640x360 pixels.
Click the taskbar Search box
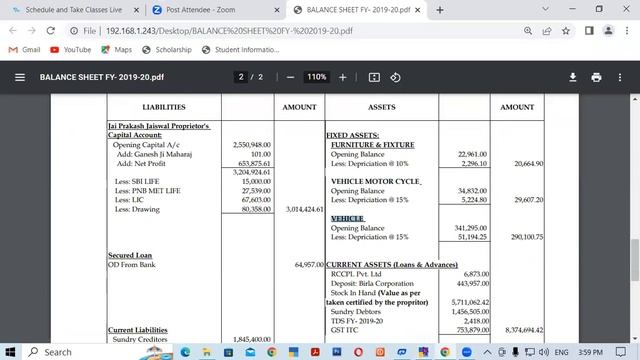click(98, 352)
